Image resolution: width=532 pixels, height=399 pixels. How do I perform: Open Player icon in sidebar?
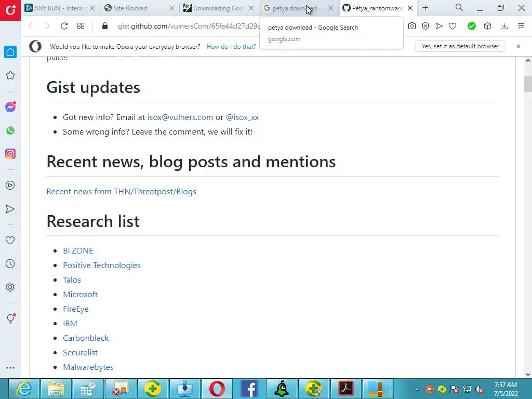(10, 185)
